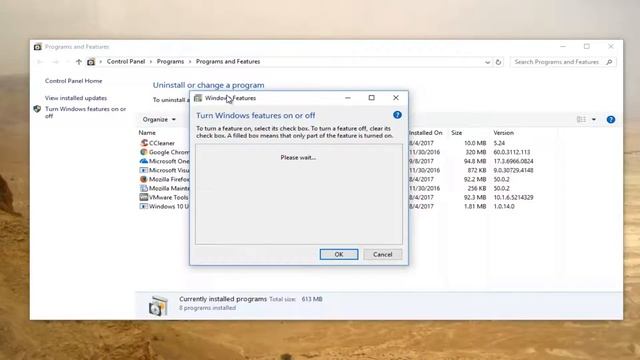Click the forward navigation arrow

pyautogui.click(x=56, y=62)
